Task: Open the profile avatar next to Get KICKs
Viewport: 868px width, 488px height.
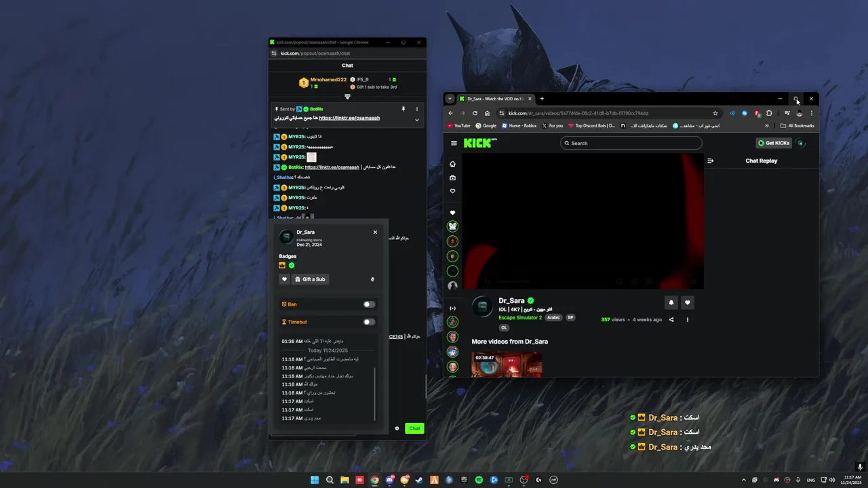Action: point(800,143)
